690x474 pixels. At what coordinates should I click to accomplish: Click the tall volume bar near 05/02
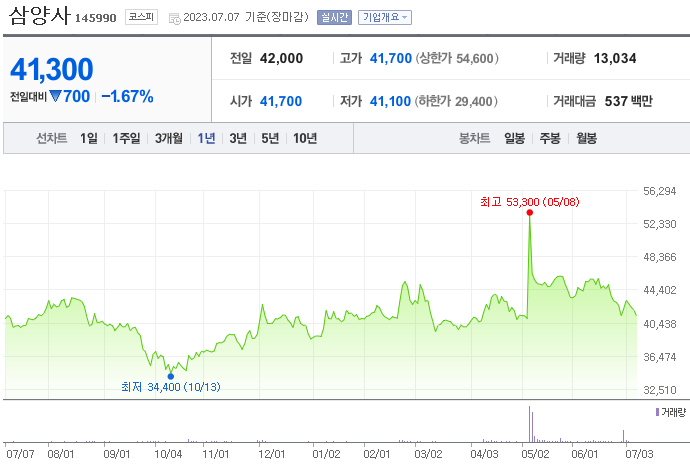click(x=529, y=424)
